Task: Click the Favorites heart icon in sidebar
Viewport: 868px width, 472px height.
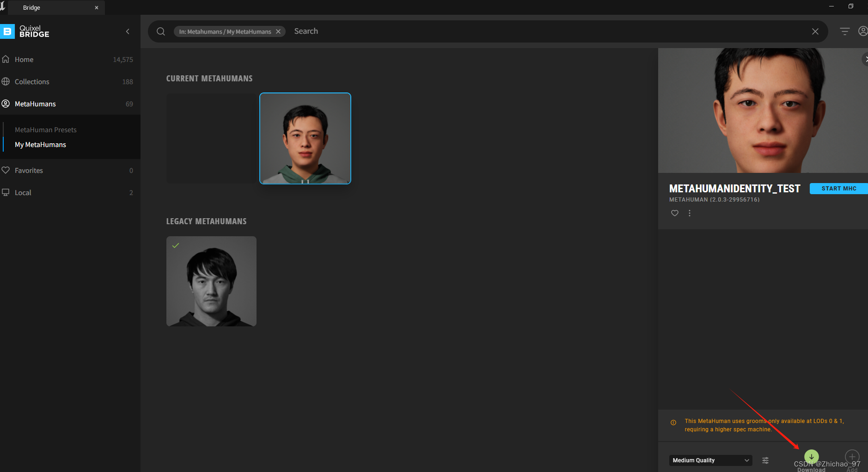Action: [6, 170]
